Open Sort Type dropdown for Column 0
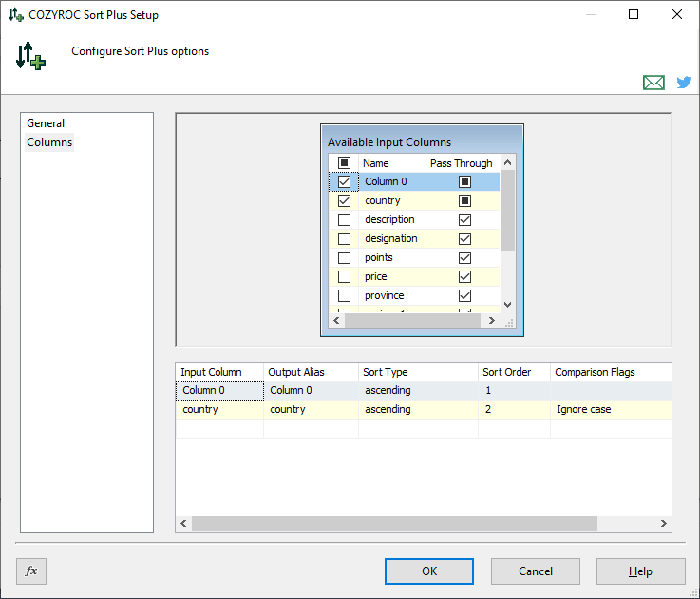 418,390
